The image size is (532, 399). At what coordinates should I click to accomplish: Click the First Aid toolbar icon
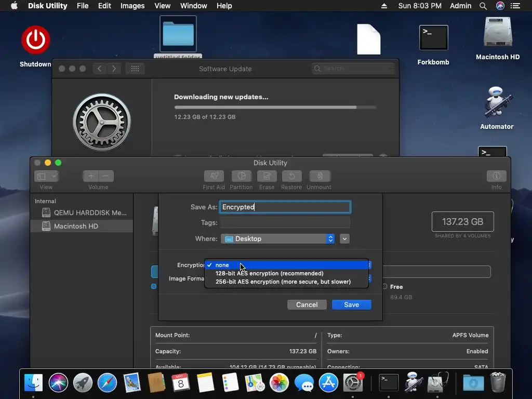(214, 176)
